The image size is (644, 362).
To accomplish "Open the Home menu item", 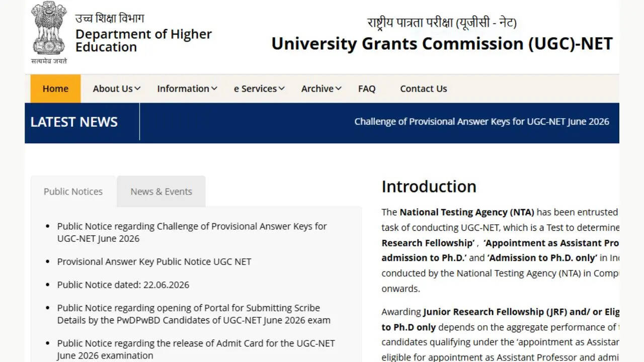I will pyautogui.click(x=55, y=88).
